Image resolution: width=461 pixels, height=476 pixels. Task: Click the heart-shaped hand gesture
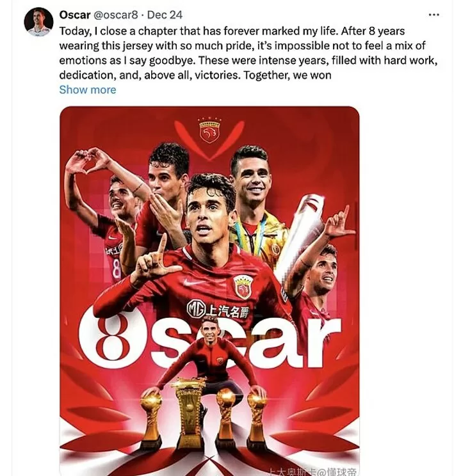click(x=88, y=161)
